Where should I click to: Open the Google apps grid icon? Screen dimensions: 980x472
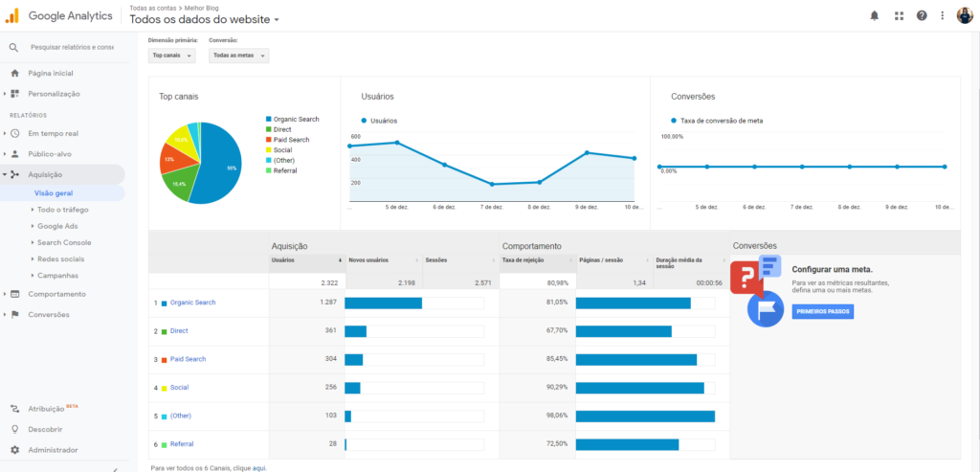[899, 16]
